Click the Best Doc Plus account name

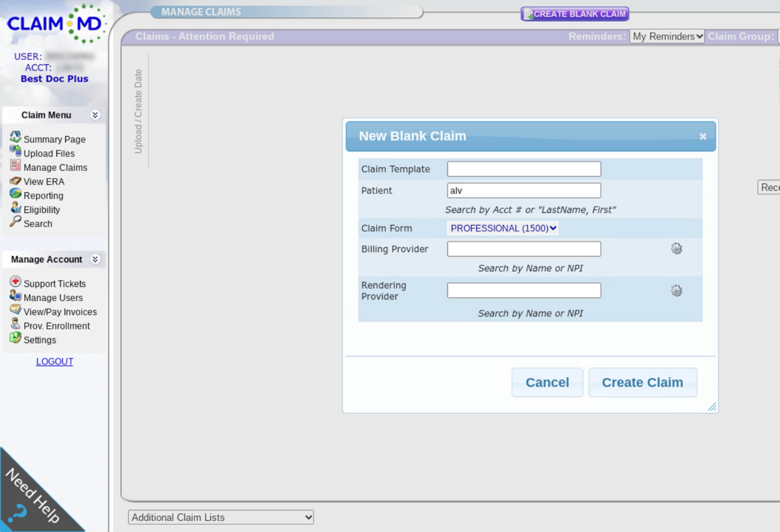point(54,79)
